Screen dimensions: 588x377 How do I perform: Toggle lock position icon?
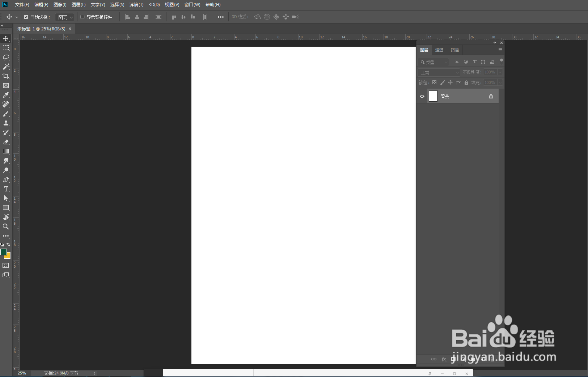coord(450,82)
